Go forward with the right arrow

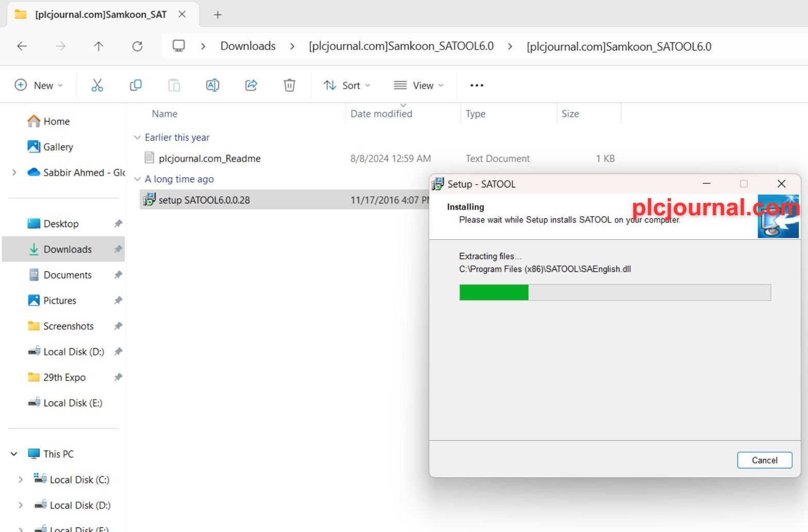pyautogui.click(x=60, y=46)
